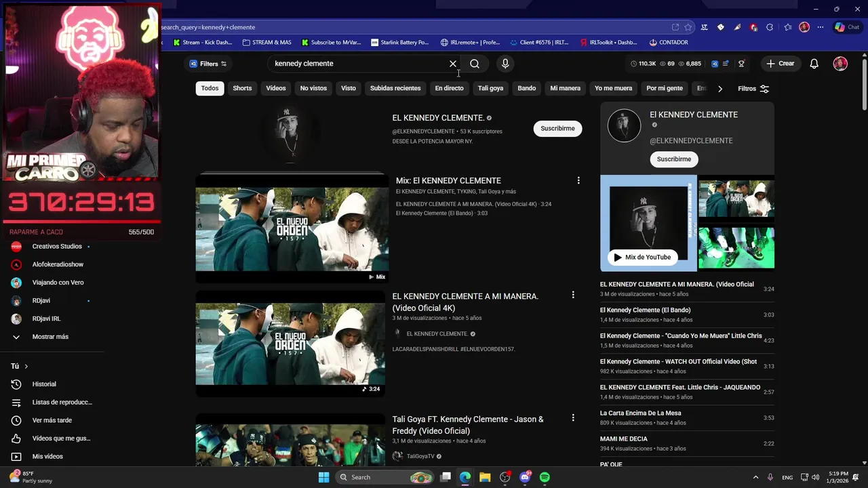The image size is (868, 488).
Task: Click the trophy icon in stats bar
Action: [x=741, y=64]
